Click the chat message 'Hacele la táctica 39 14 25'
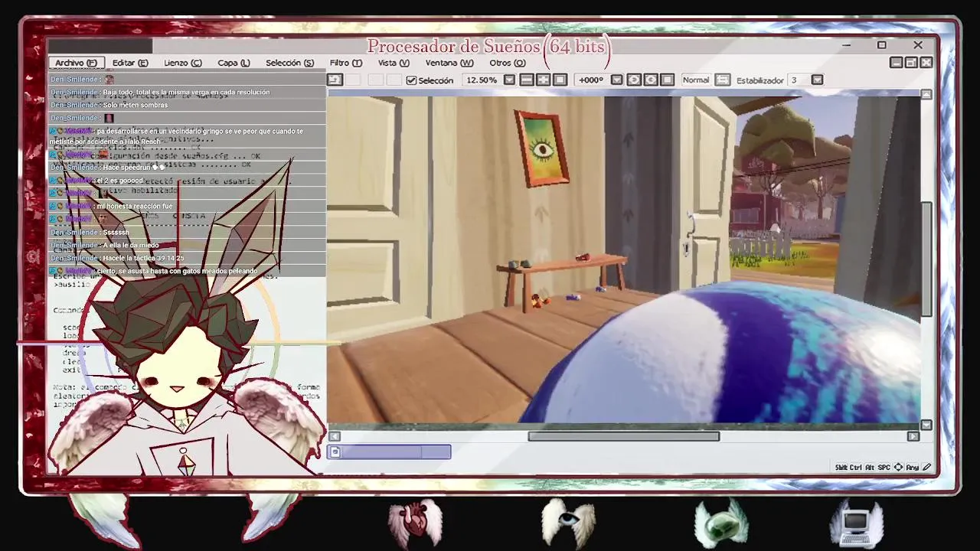 (x=143, y=259)
